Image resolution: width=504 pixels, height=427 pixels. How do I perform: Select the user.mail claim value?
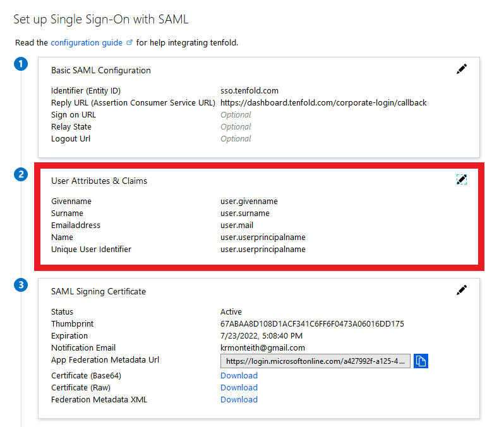tap(237, 225)
